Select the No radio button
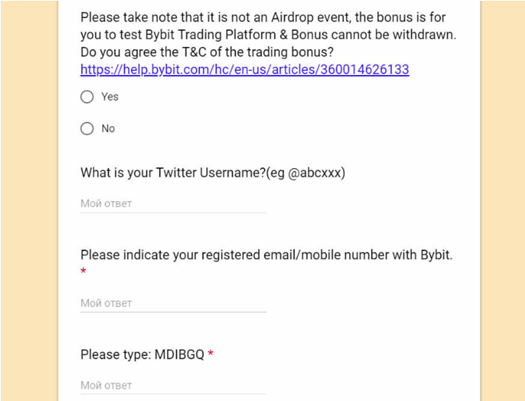The width and height of the screenshot is (525, 401). [87, 129]
